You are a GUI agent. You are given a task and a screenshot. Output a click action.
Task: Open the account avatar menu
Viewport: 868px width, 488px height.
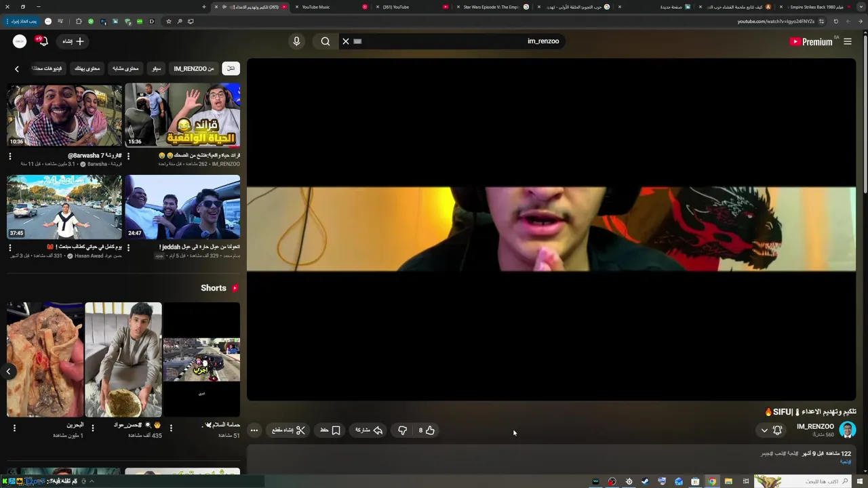click(20, 41)
